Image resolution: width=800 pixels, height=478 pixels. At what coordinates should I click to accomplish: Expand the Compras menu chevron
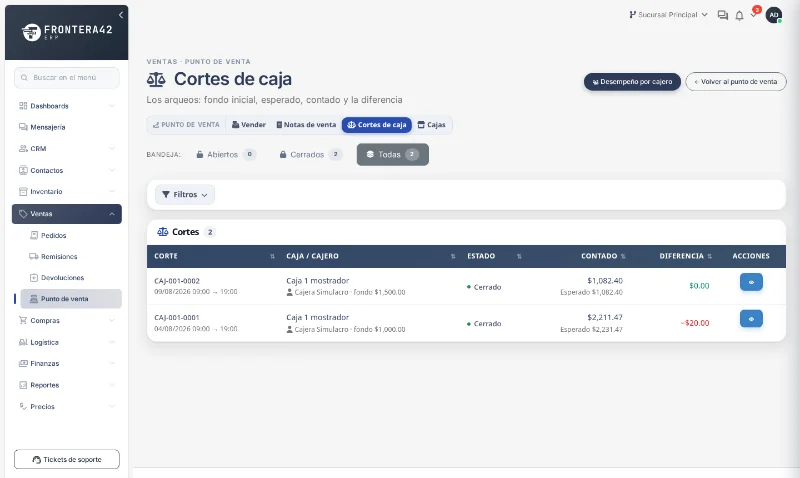[112, 320]
